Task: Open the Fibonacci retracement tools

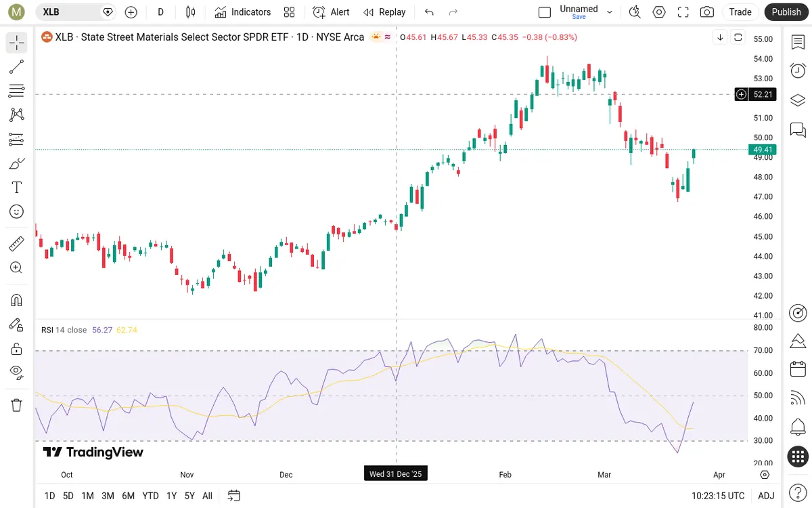Action: pos(17,91)
